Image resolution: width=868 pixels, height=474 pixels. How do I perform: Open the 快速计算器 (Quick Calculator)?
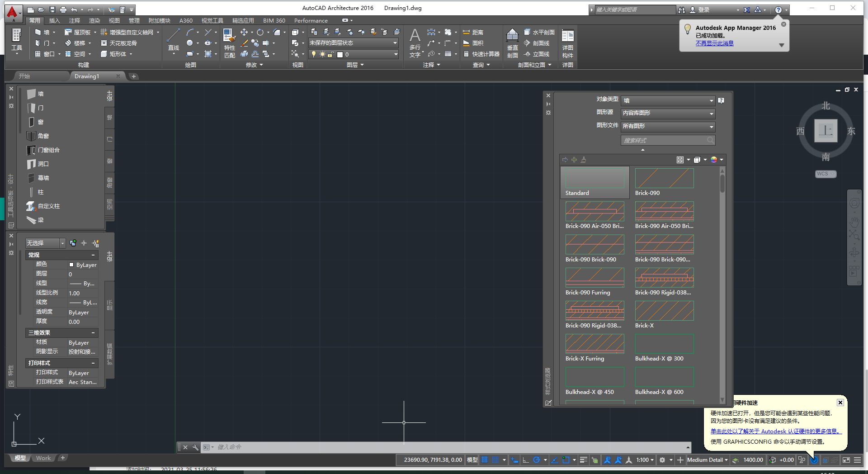click(481, 54)
